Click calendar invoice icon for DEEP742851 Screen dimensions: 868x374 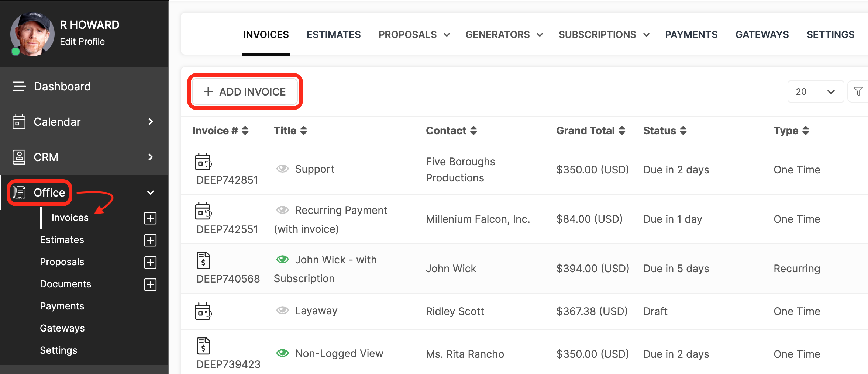click(x=203, y=162)
